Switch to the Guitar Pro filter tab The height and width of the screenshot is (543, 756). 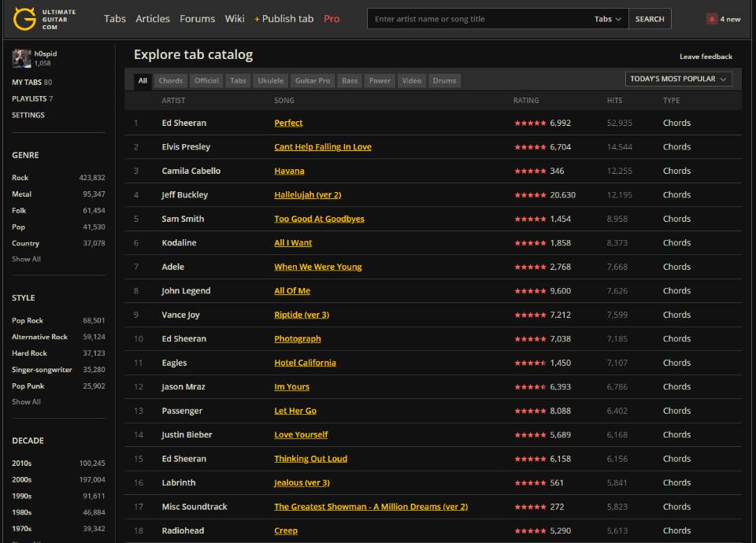coord(313,81)
